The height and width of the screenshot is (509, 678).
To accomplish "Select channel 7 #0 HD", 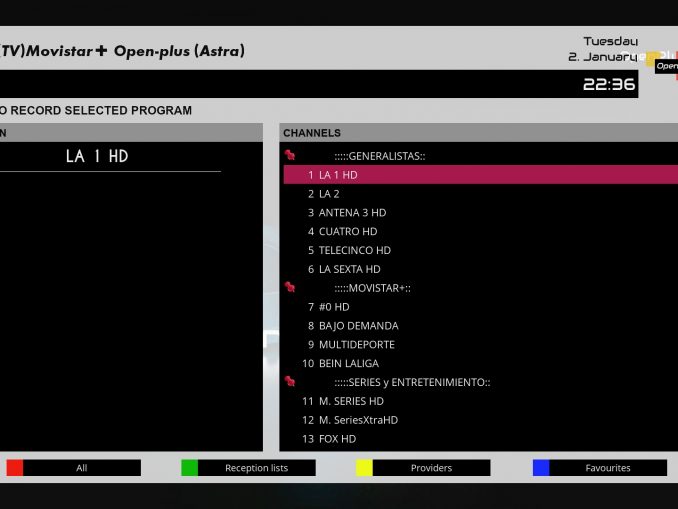I will coord(481,307).
